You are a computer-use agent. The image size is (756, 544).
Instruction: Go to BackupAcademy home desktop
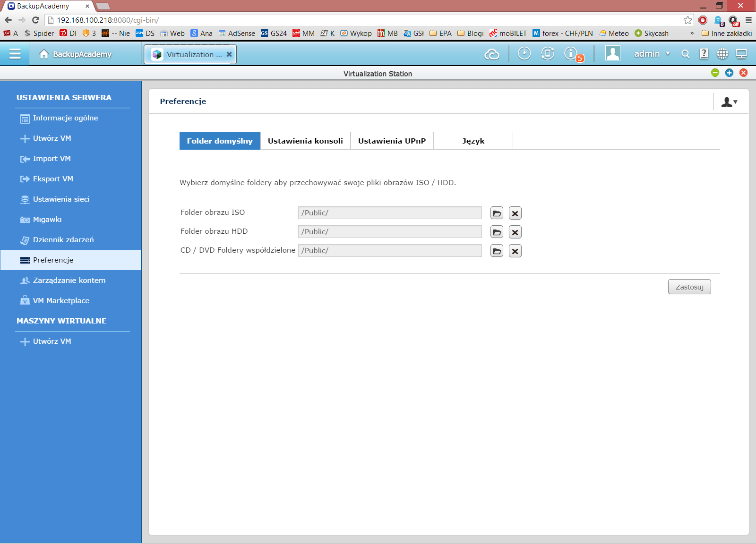76,54
